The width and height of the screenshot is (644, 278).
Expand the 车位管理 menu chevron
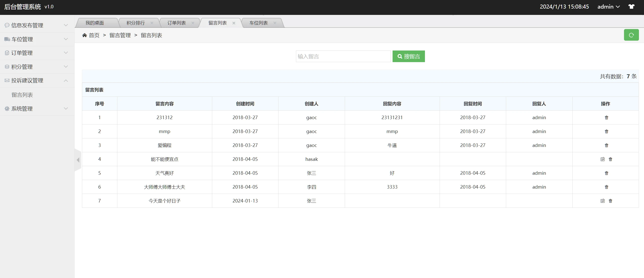tap(66, 39)
